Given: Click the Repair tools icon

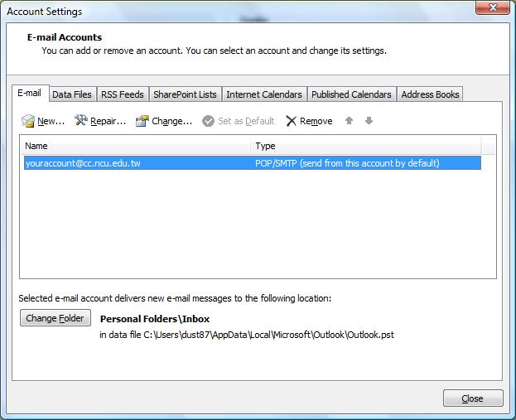Looking at the screenshot, I should click(x=81, y=121).
